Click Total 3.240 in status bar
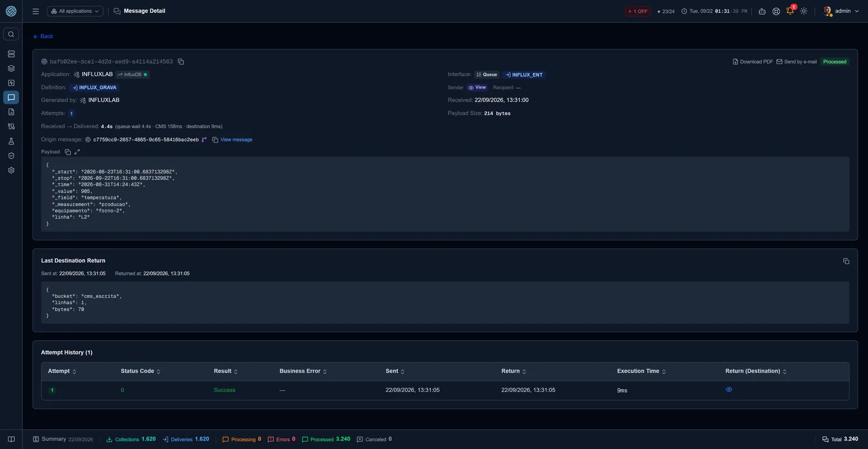The height and width of the screenshot is (449, 868). point(840,439)
